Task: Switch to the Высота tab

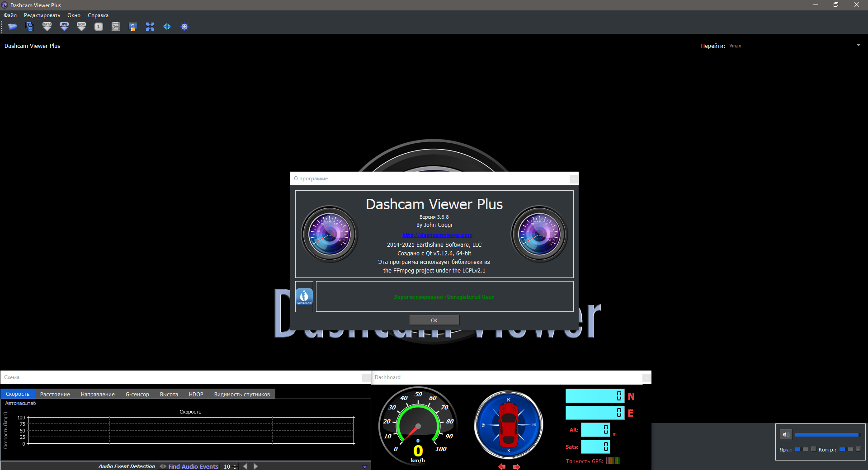Action: [x=169, y=394]
